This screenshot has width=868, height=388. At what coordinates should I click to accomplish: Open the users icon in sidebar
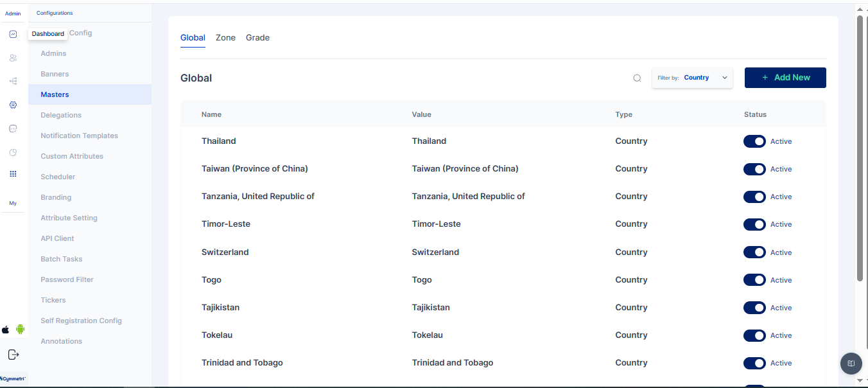13,58
